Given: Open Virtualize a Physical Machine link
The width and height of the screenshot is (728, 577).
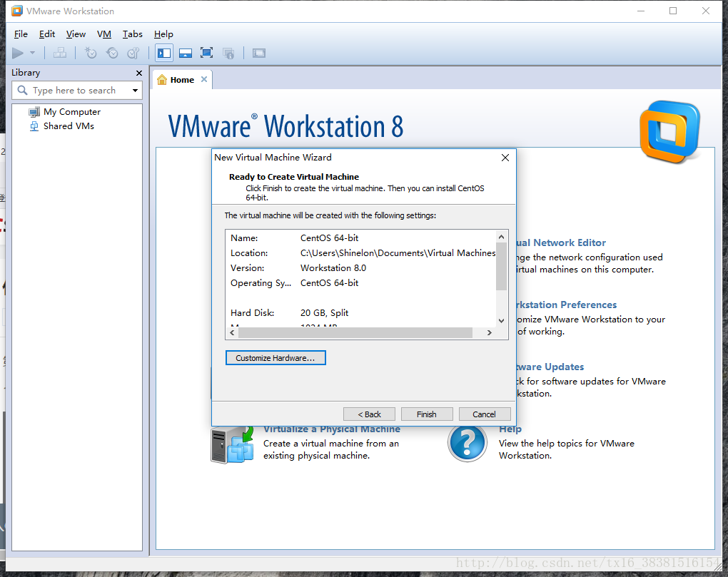Looking at the screenshot, I should 331,430.
